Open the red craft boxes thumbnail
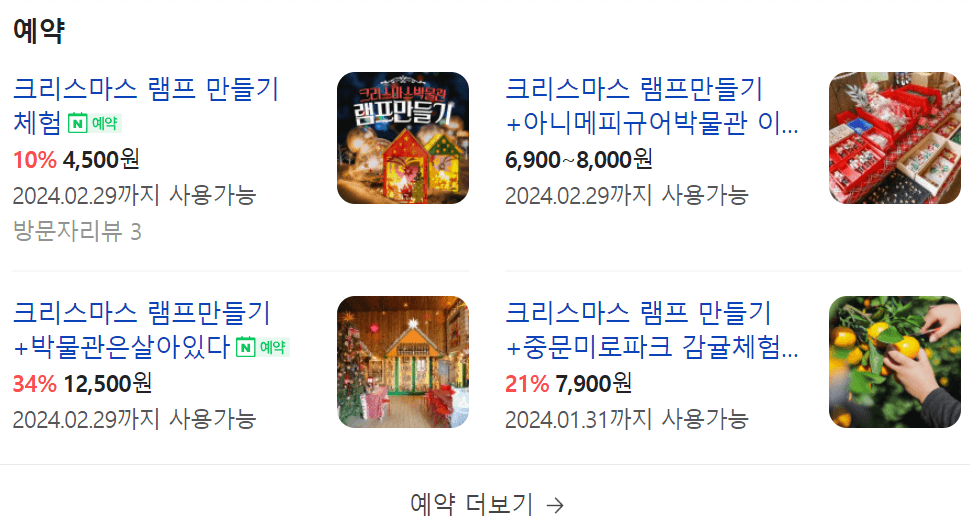 coord(895,138)
